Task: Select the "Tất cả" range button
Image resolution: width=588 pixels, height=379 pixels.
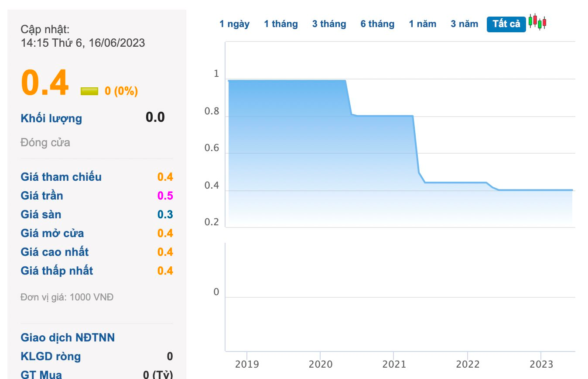Action: (506, 24)
